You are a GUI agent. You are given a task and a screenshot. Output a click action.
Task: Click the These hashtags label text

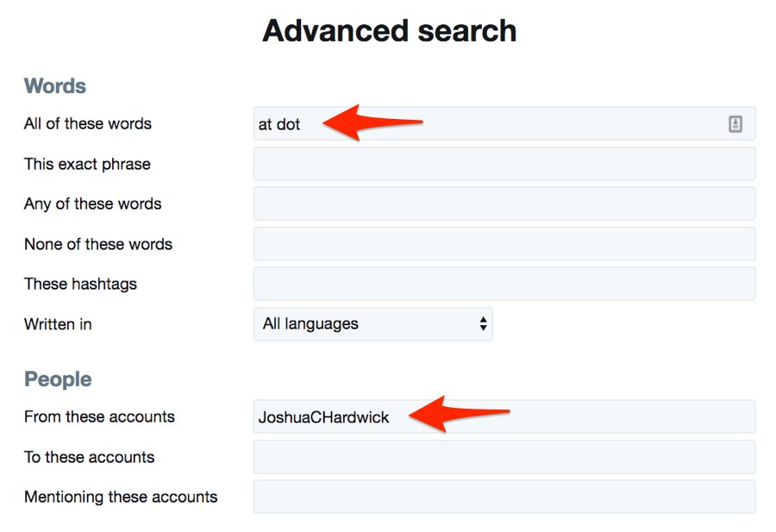pos(80,284)
